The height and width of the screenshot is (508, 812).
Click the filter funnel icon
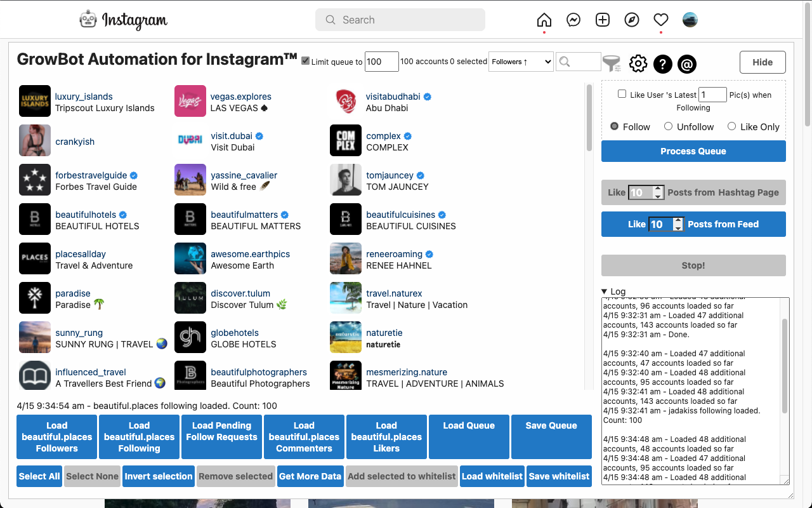[x=612, y=63]
